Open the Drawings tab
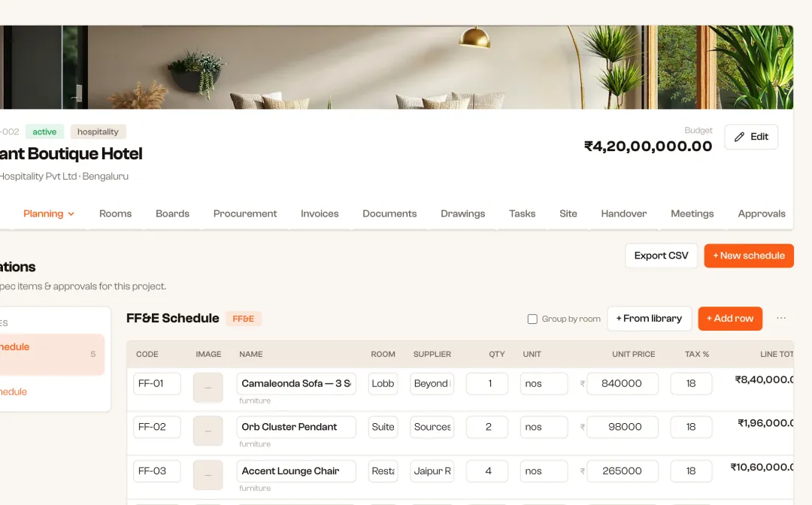This screenshot has height=505, width=812. point(463,213)
